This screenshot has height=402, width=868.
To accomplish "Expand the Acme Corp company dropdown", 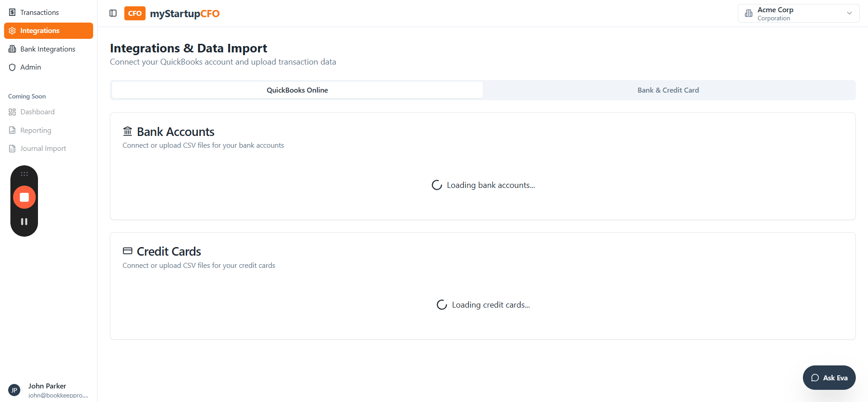I will tap(849, 13).
